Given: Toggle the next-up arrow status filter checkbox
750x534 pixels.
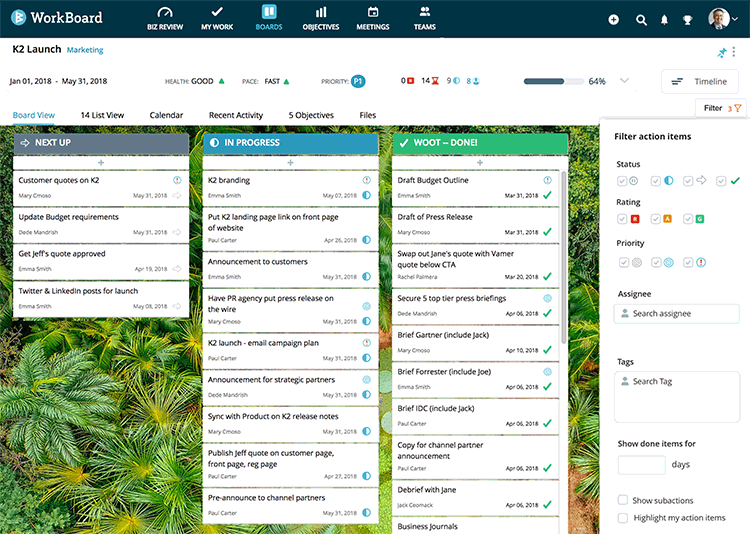Looking at the screenshot, I should [688, 181].
